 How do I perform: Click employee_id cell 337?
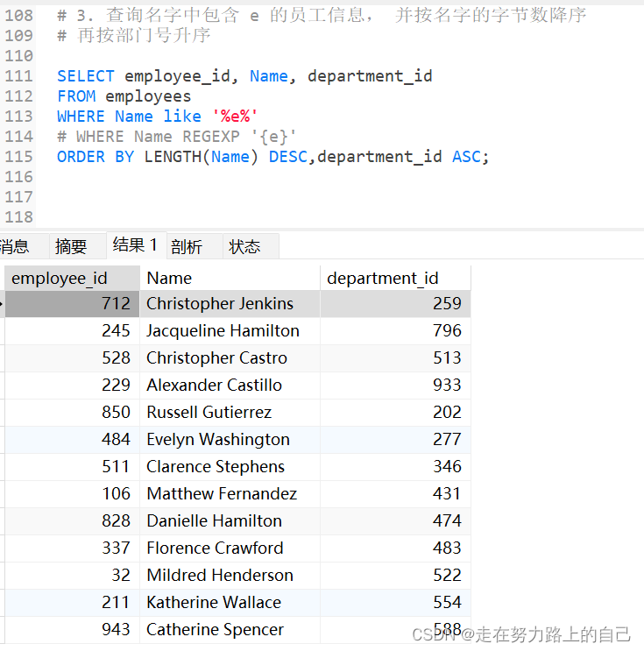pyautogui.click(x=72, y=548)
